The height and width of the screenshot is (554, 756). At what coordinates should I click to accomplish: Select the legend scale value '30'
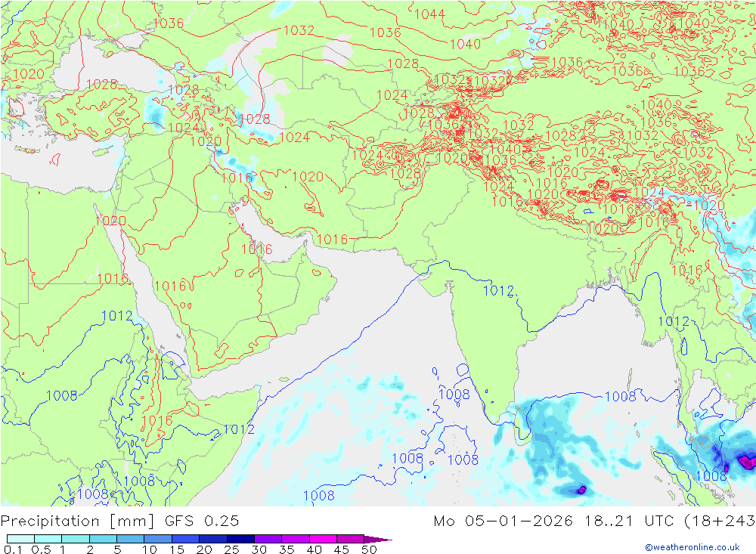[259, 549]
